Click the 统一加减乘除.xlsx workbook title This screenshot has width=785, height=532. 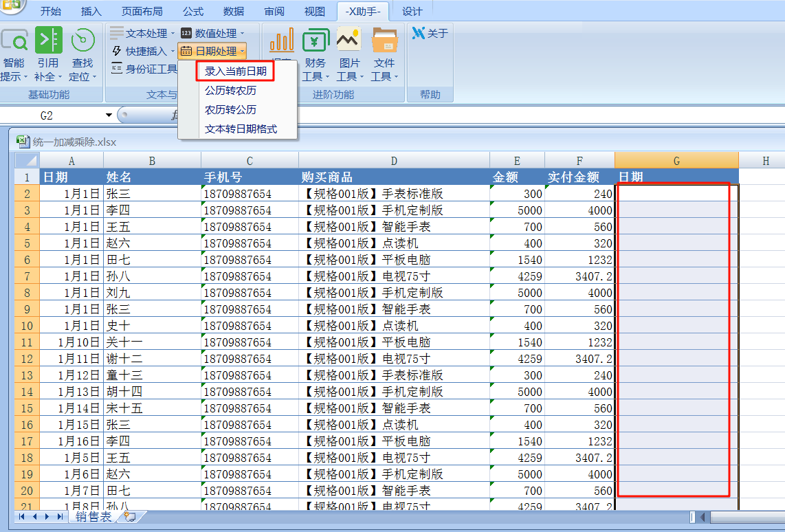[74, 142]
